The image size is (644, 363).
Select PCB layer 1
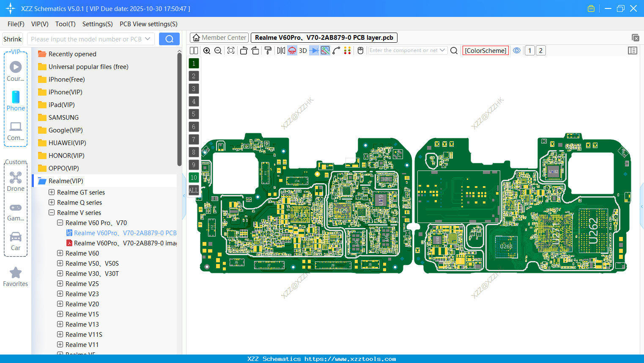(194, 63)
